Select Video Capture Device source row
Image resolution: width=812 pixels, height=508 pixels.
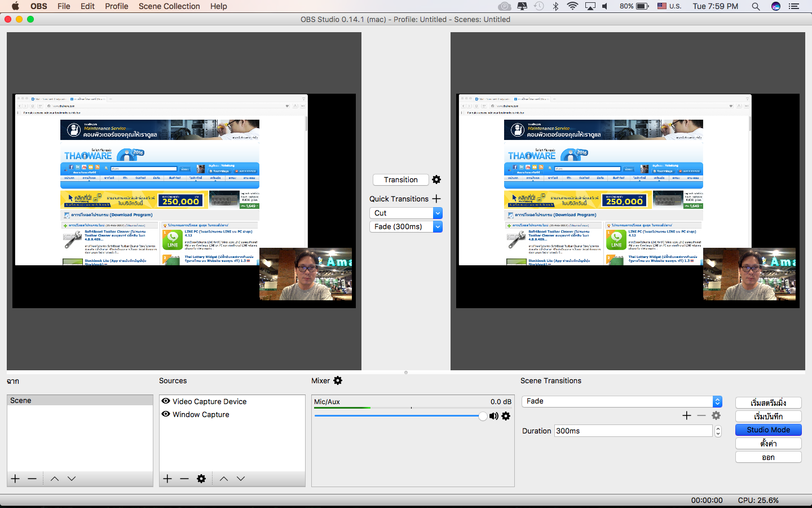coord(232,401)
